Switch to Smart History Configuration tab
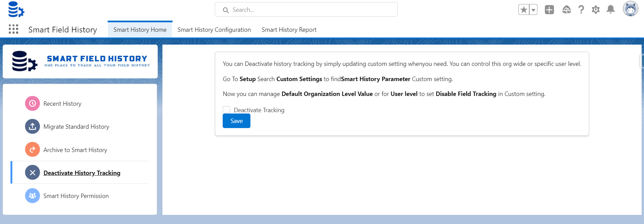The width and height of the screenshot is (644, 224). (x=214, y=30)
